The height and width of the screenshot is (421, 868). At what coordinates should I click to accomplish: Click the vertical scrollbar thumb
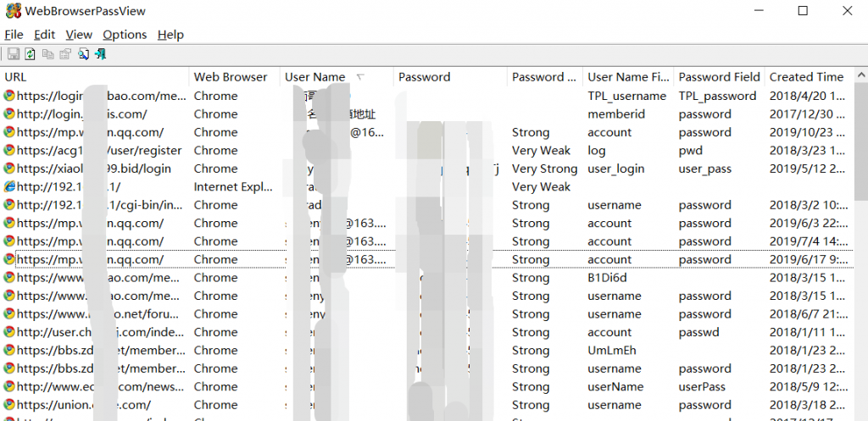[x=861, y=141]
